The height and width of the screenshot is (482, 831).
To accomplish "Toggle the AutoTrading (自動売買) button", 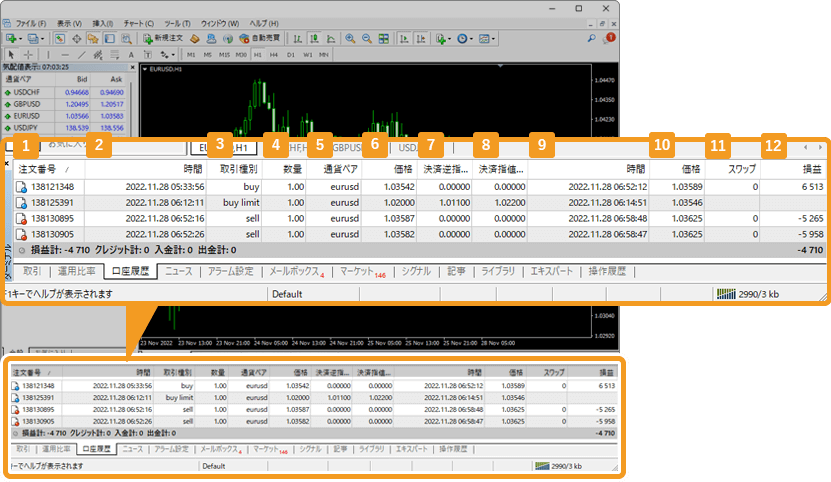I will pos(259,38).
